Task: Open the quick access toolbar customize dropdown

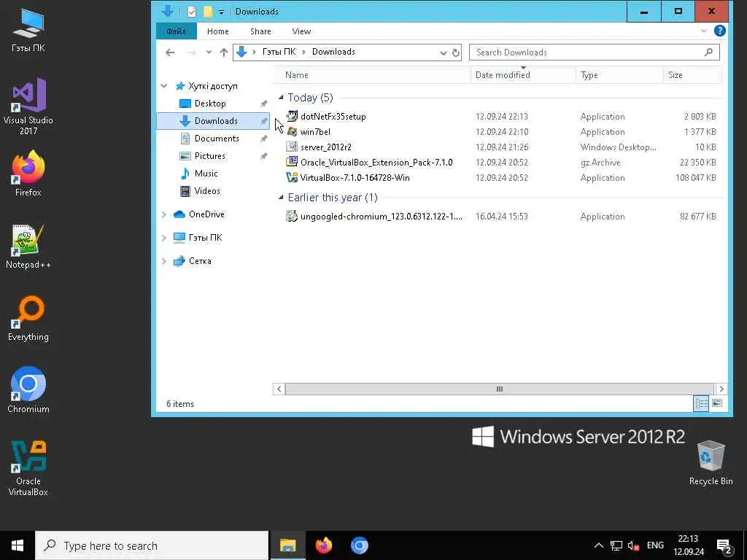Action: coord(221,12)
